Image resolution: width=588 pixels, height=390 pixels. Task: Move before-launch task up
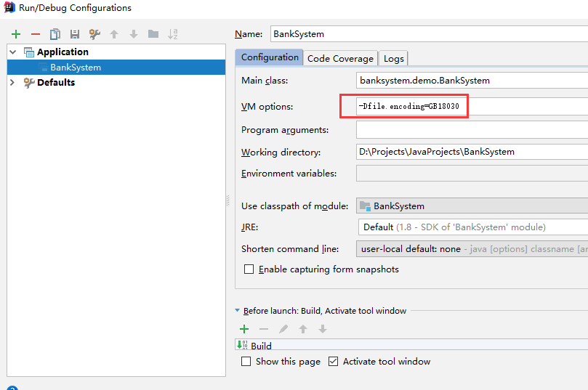click(302, 329)
